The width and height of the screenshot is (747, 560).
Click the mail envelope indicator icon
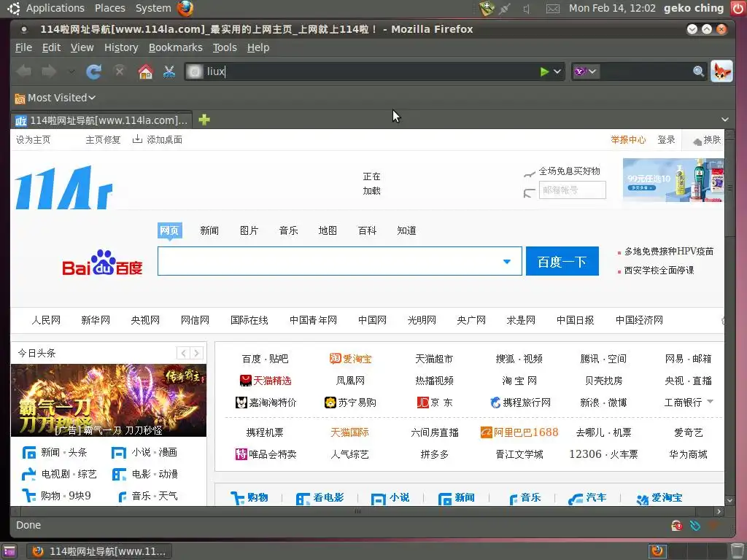coord(553,9)
